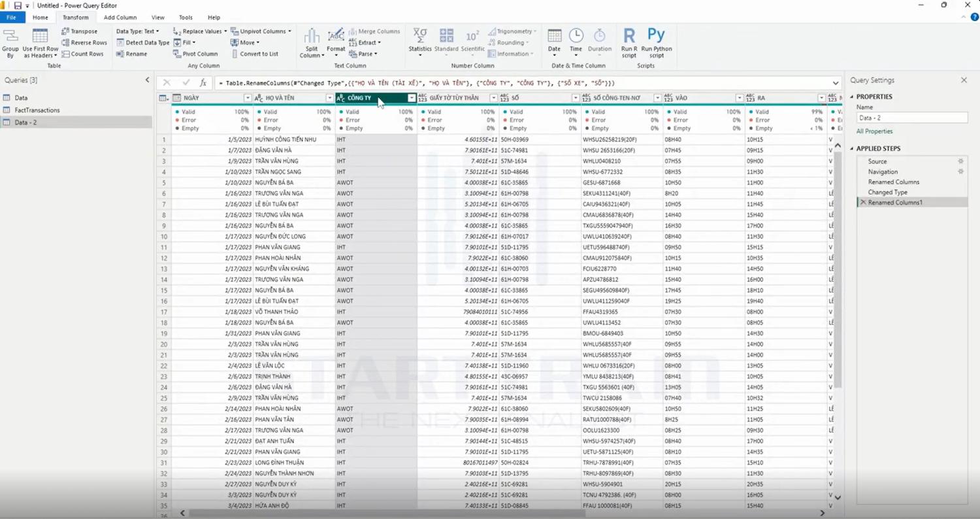Open settings gear for Source step

point(960,161)
